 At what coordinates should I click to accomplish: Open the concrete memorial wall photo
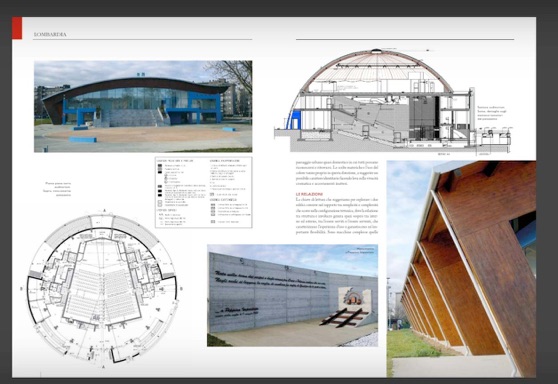click(x=293, y=295)
